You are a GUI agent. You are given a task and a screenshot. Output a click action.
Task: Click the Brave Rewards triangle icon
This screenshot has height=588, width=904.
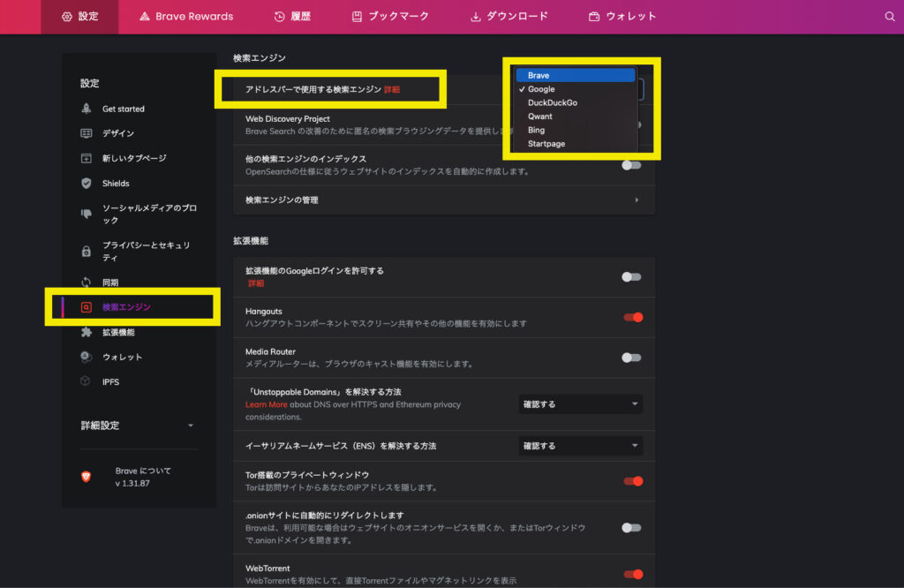(144, 17)
